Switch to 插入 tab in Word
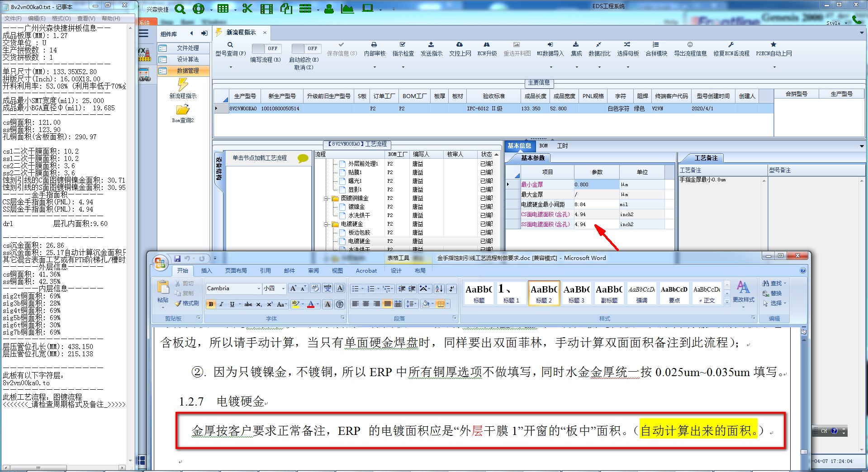This screenshot has height=472, width=868. coord(206,270)
